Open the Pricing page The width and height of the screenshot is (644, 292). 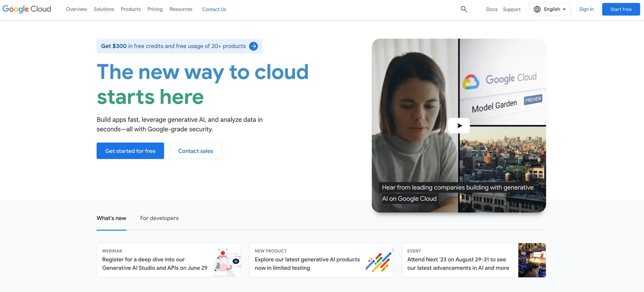coord(155,9)
